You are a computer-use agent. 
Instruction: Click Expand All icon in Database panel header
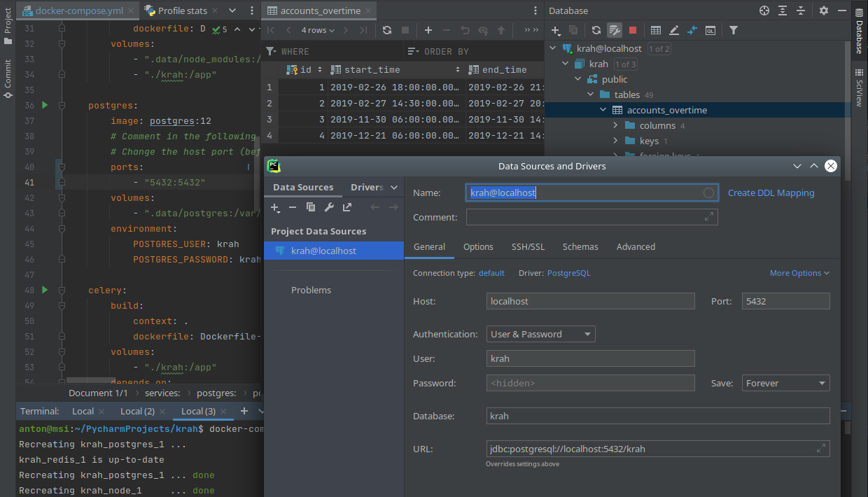tap(783, 10)
